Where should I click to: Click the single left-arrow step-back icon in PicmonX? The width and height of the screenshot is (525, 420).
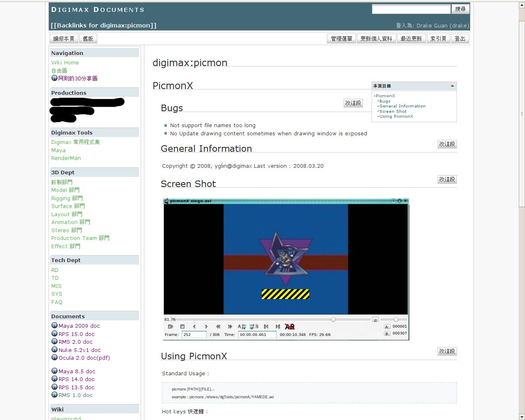194,326
